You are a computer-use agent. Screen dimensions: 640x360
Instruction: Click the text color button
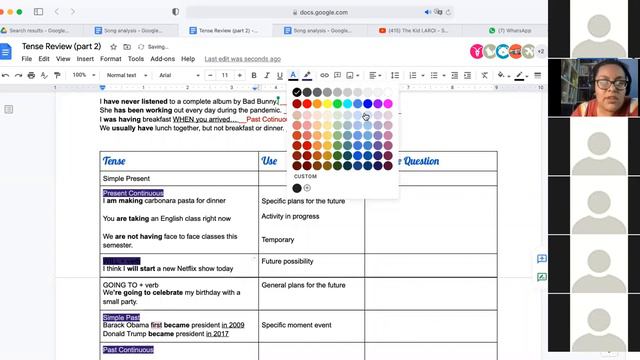click(x=293, y=75)
